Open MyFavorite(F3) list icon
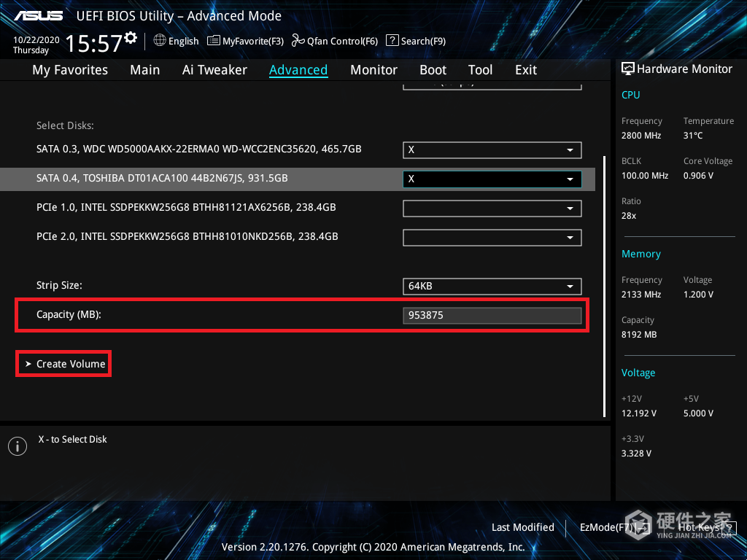747x560 pixels. point(214,41)
